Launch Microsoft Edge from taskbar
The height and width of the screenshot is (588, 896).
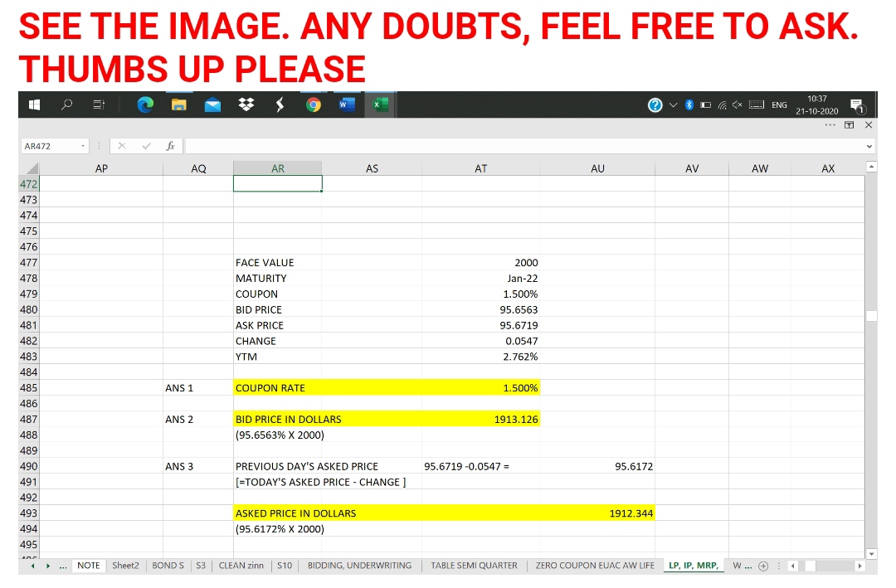[145, 105]
